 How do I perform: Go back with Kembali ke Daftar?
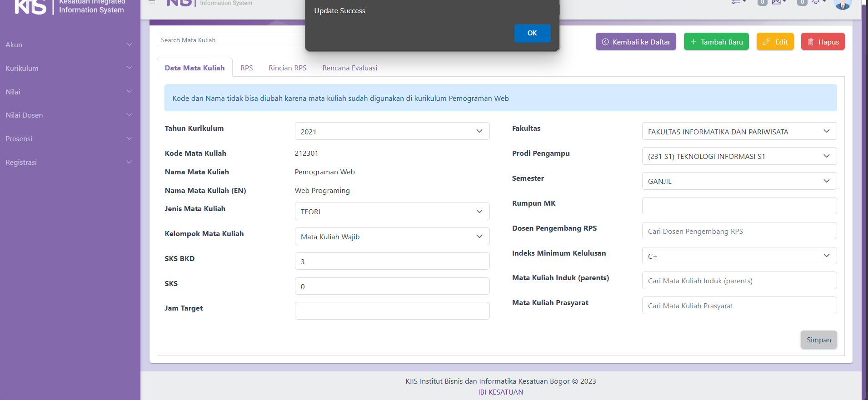pos(636,42)
